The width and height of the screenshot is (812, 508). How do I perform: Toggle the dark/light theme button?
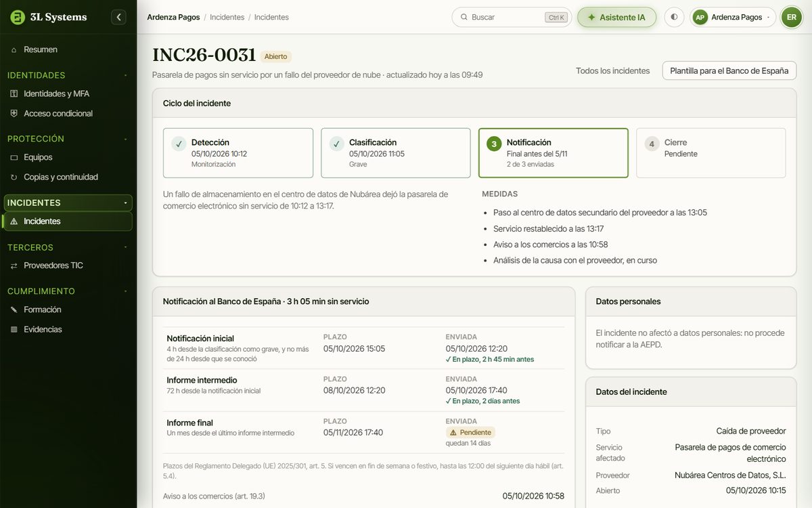pyautogui.click(x=674, y=17)
